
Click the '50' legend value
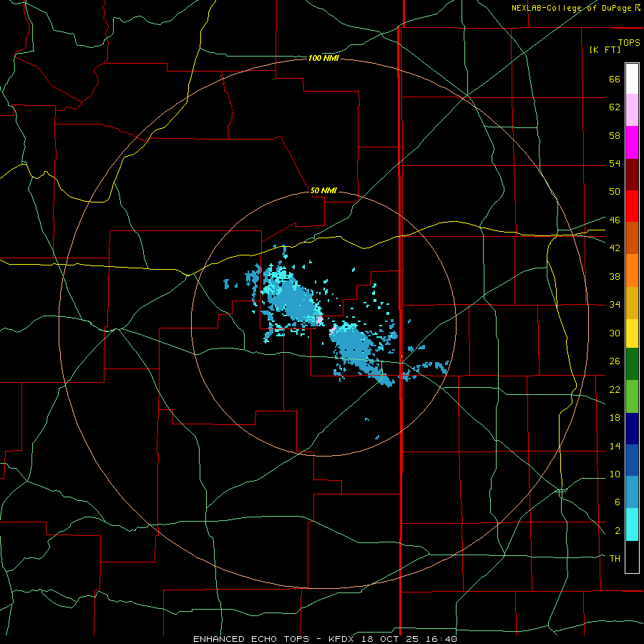[x=615, y=191]
